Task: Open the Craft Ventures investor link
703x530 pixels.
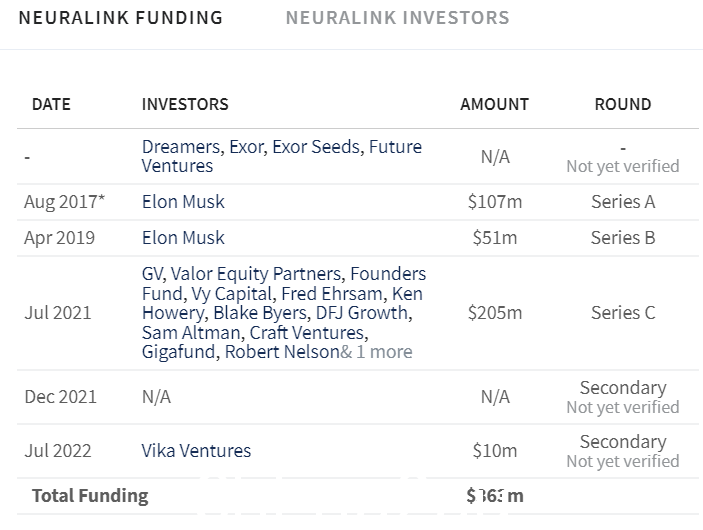Action: coord(307,333)
